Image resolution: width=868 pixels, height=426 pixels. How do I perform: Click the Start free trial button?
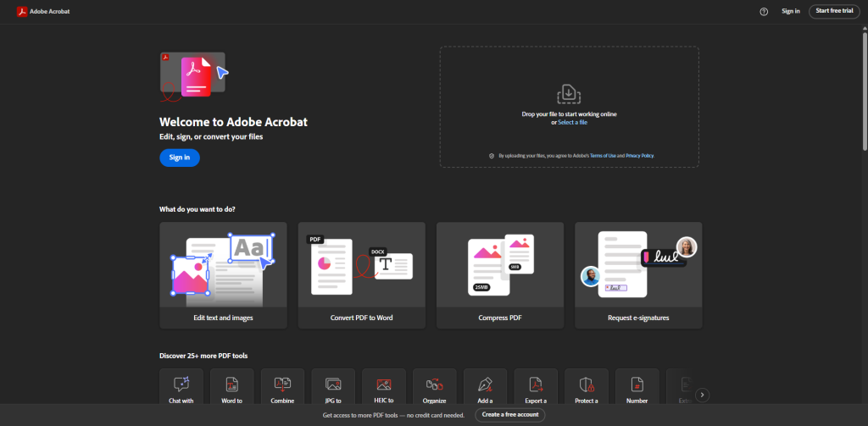(x=834, y=11)
